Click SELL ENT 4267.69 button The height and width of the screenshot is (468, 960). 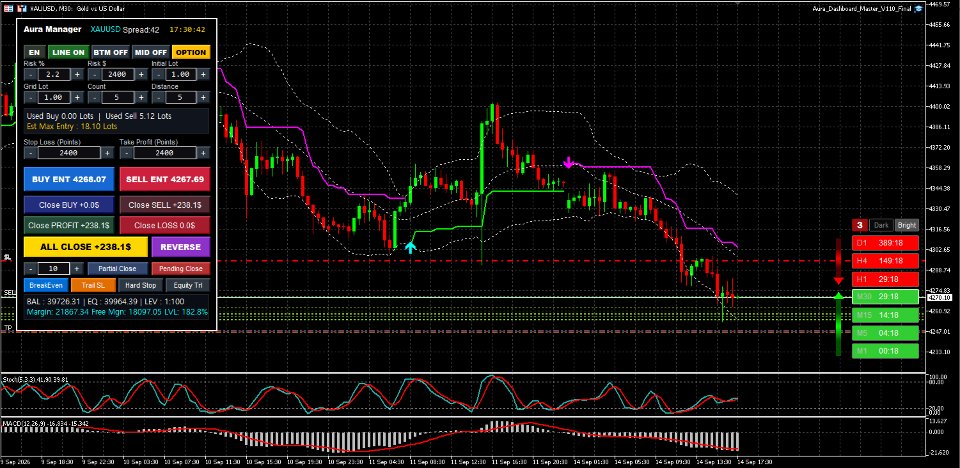click(x=165, y=179)
